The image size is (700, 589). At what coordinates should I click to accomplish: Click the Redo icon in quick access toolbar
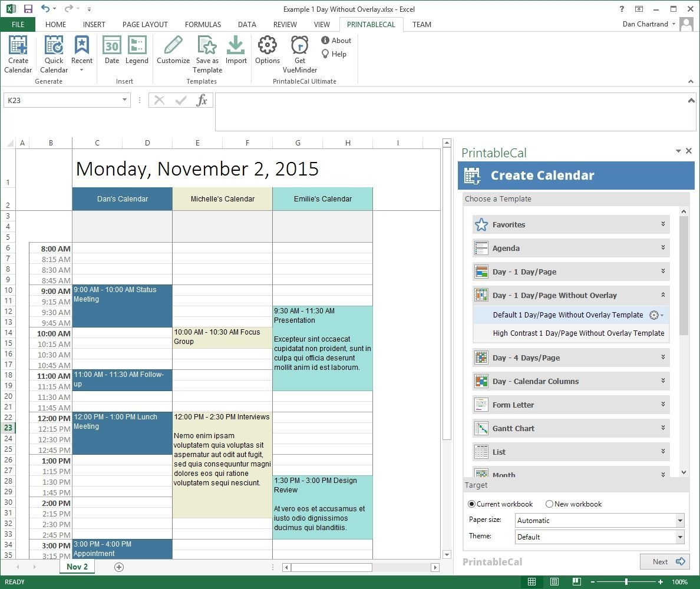[x=68, y=8]
